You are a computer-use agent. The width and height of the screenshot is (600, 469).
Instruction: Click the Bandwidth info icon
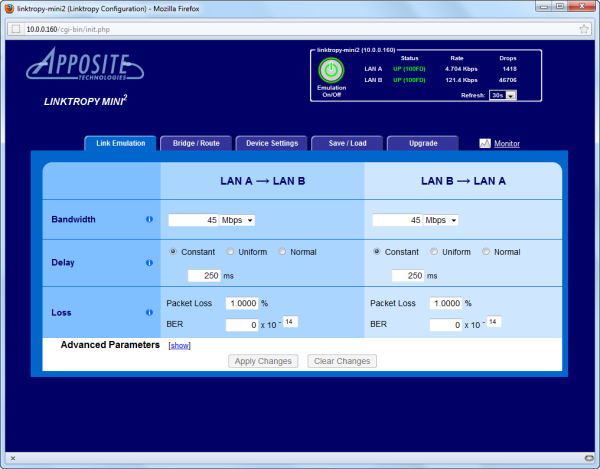click(149, 219)
